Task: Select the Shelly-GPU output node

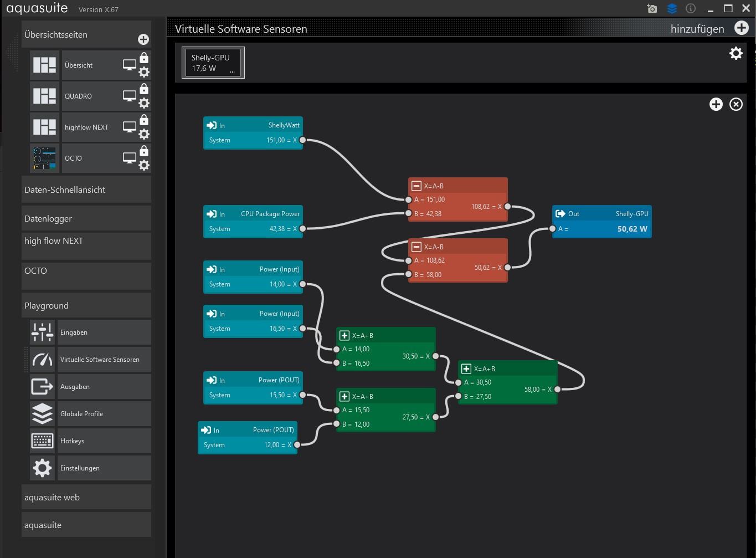Action: (x=602, y=222)
